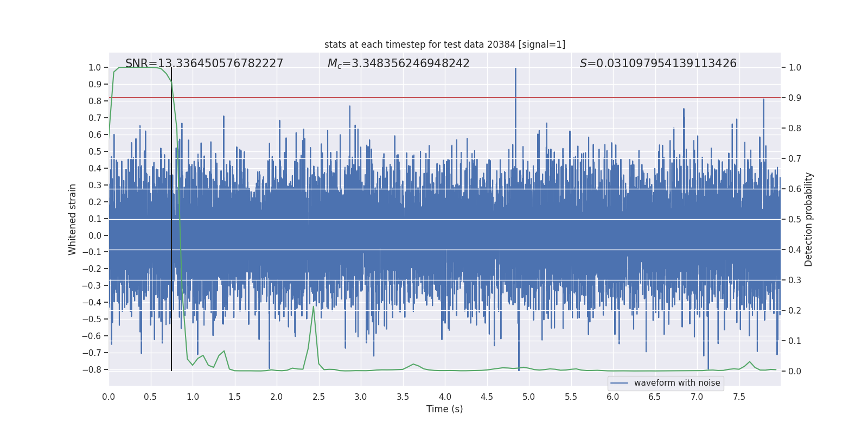This screenshot has height=434, width=868.
Task: Click the plot title mentioning test data 20384
Action: (x=444, y=44)
